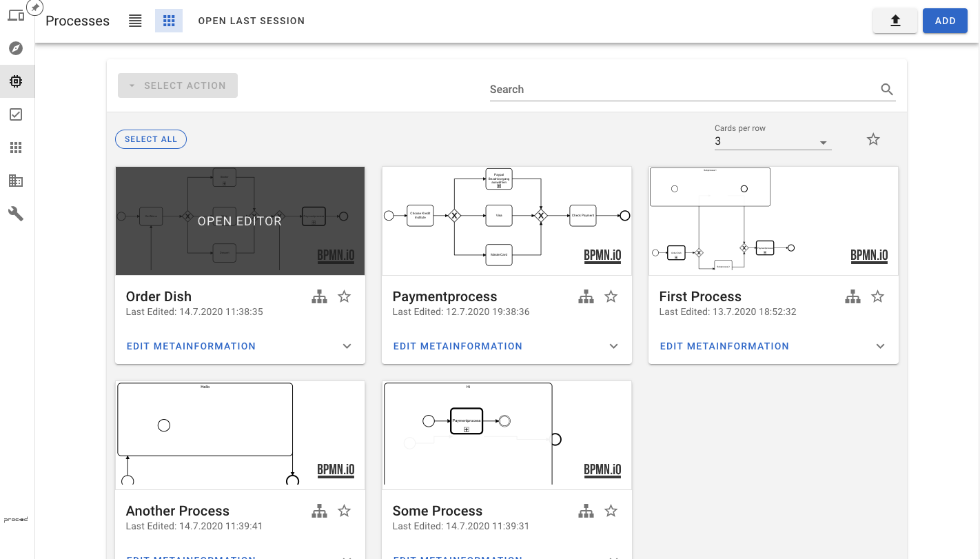Click the pin icon at the sidebar top

click(x=35, y=7)
